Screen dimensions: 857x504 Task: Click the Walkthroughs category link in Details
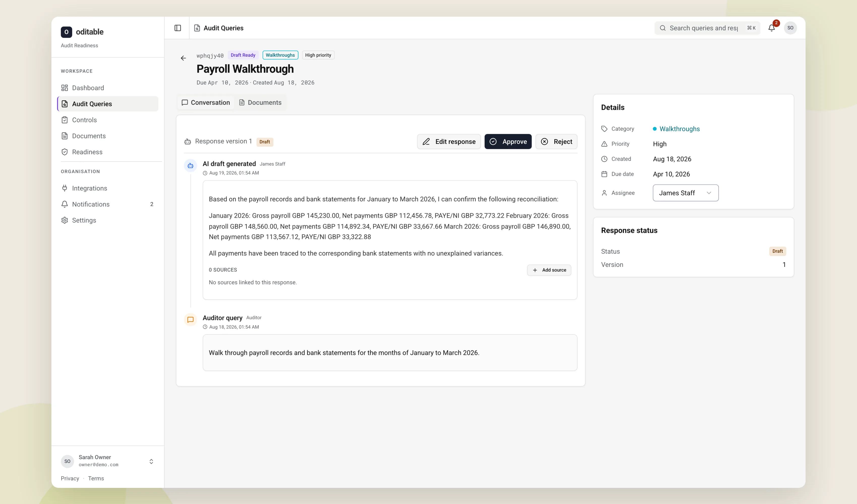680,129
